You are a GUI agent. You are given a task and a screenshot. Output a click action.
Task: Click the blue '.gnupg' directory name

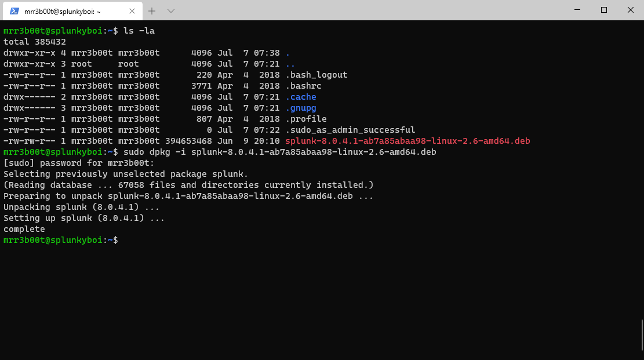coord(301,108)
